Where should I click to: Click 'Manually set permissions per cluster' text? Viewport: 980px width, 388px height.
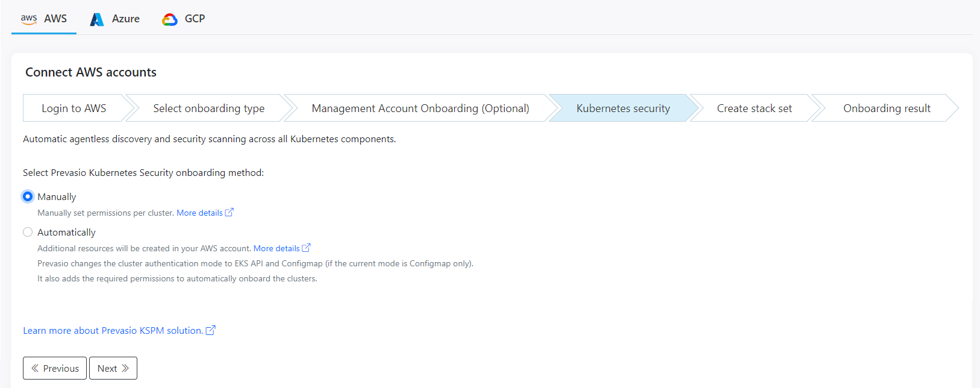(x=106, y=213)
